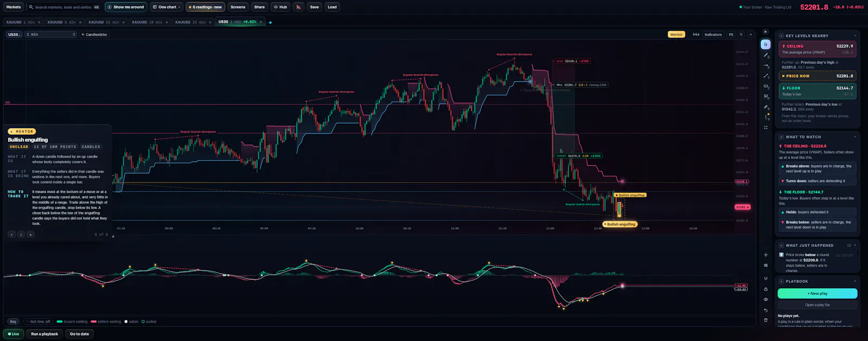The image size is (868, 341).
Task: Select the pencil draw tool labeled D
Action: coord(765,55)
